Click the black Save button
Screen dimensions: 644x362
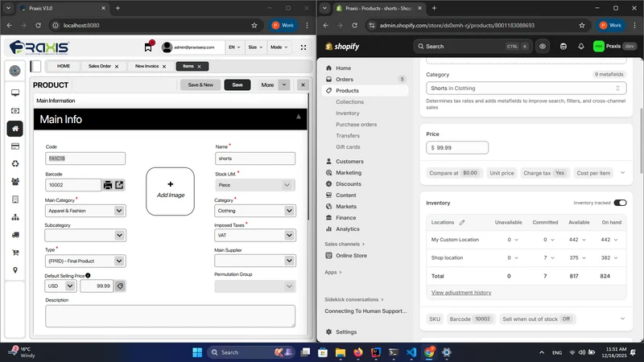click(237, 85)
